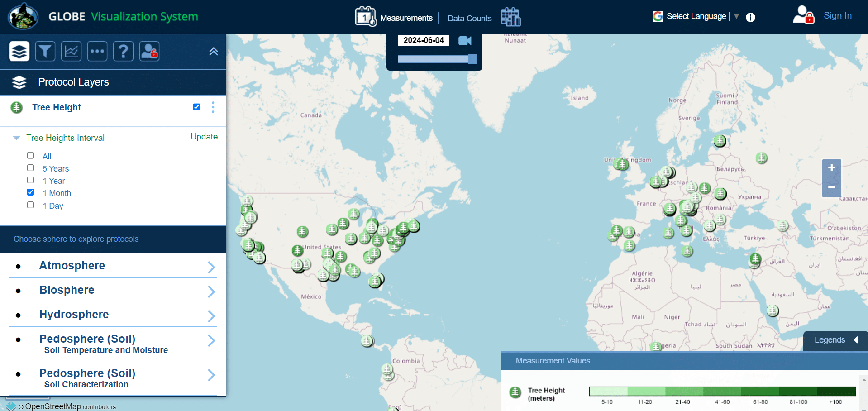Screen dimensions: 868x411
Task: Open the graph chart tool
Action: [71, 51]
